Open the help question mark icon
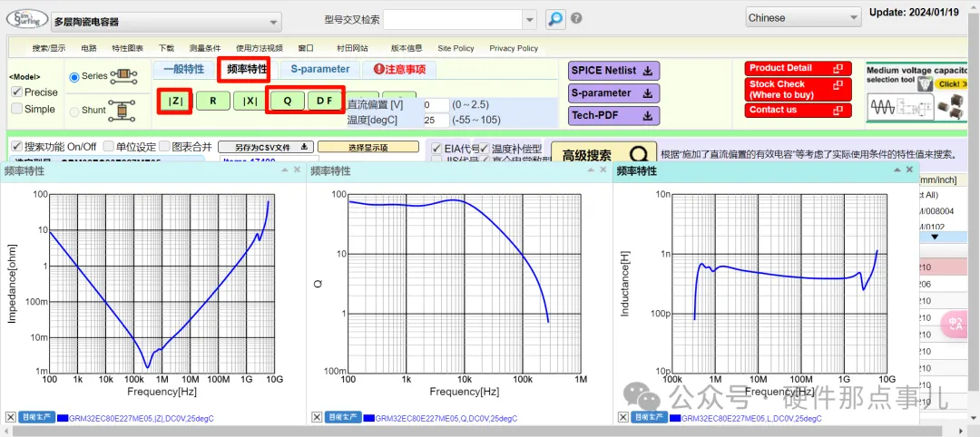 576,18
